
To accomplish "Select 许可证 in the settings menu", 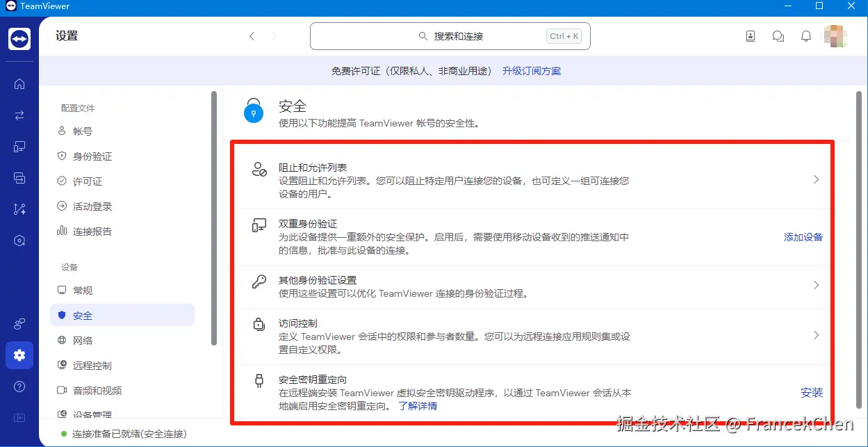I will point(122,181).
